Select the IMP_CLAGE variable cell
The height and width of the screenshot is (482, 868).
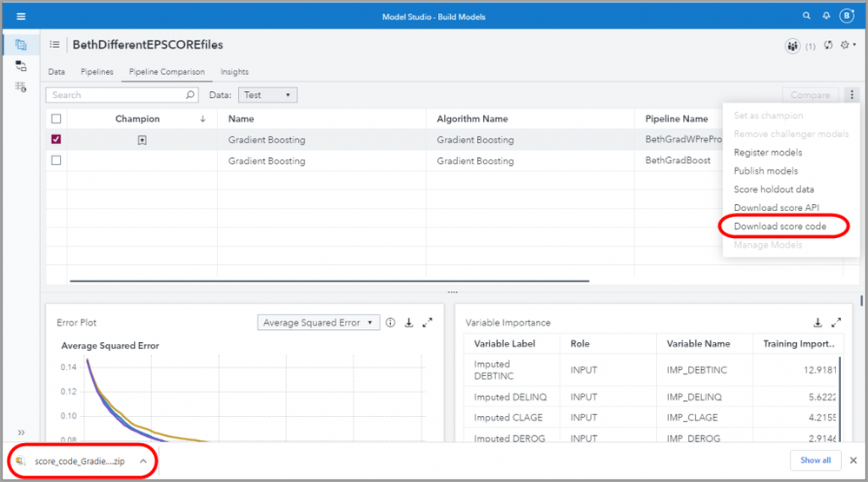coord(692,418)
